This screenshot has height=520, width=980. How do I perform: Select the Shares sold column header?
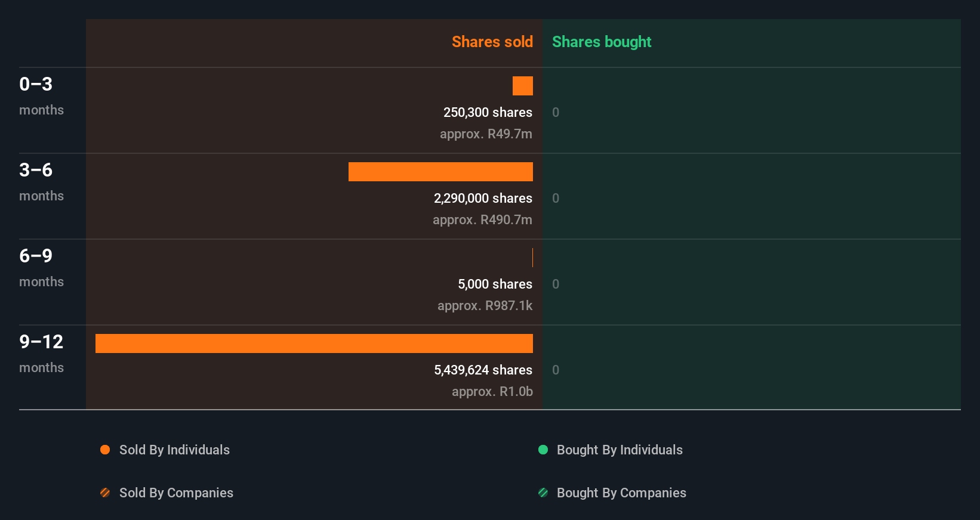[x=492, y=42]
